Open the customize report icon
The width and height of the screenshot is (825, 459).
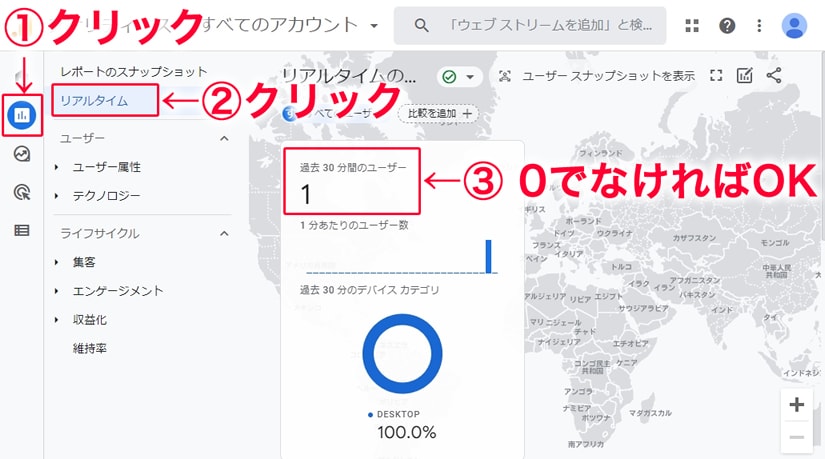744,76
